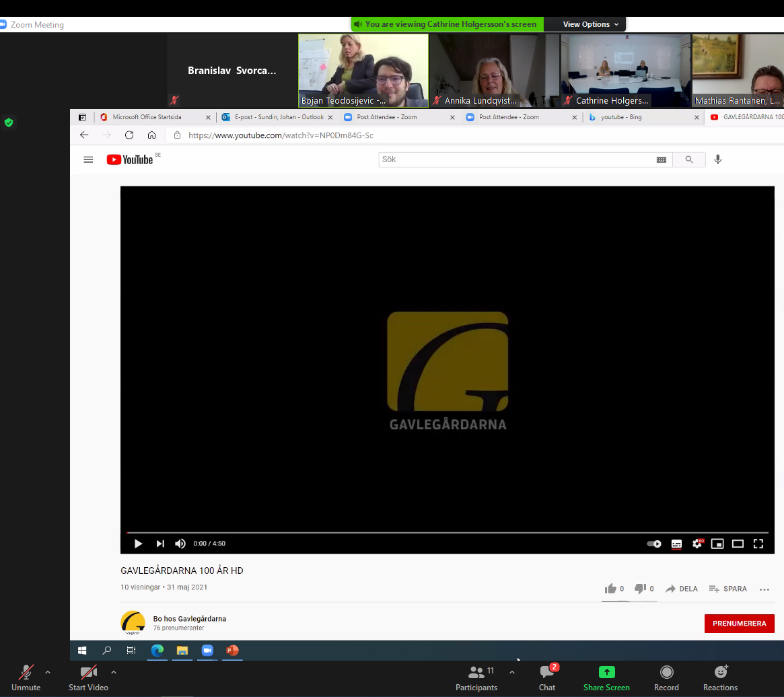Open Zoom Reactions menu
Image resolution: width=784 pixels, height=697 pixels.
[721, 678]
